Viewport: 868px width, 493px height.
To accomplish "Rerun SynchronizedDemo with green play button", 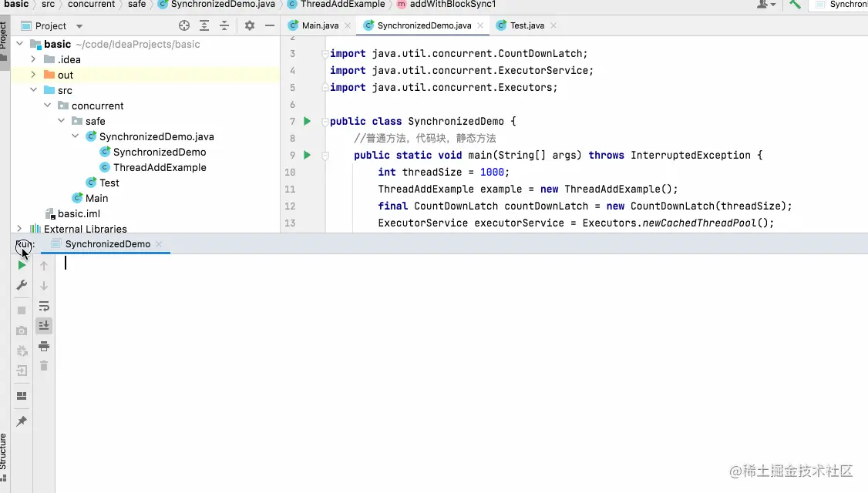I will [22, 265].
